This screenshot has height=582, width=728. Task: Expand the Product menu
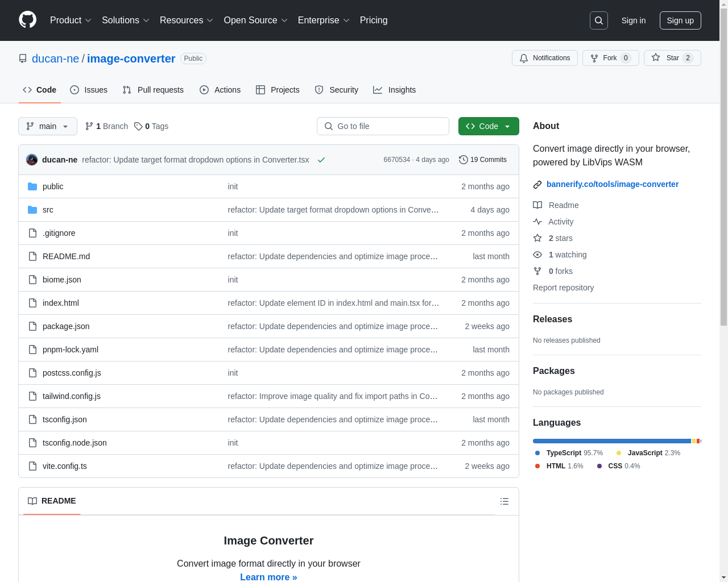point(71,20)
